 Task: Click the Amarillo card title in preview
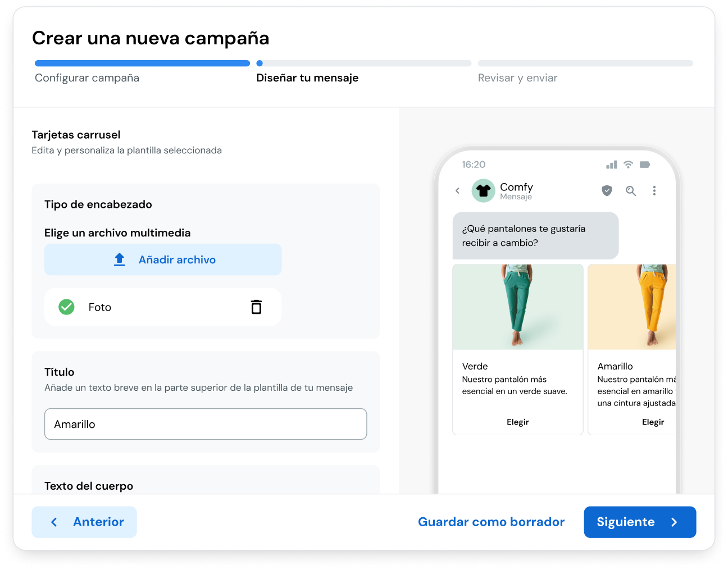pos(615,366)
